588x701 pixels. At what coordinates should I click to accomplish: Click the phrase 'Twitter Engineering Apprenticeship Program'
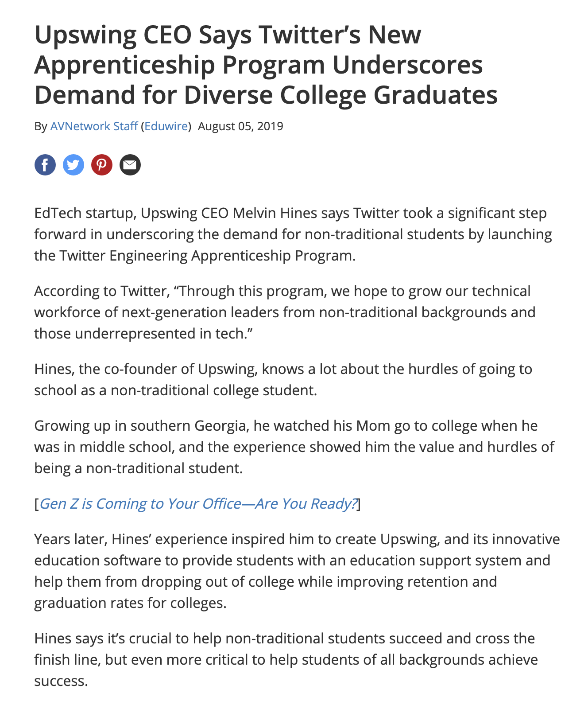click(x=206, y=256)
